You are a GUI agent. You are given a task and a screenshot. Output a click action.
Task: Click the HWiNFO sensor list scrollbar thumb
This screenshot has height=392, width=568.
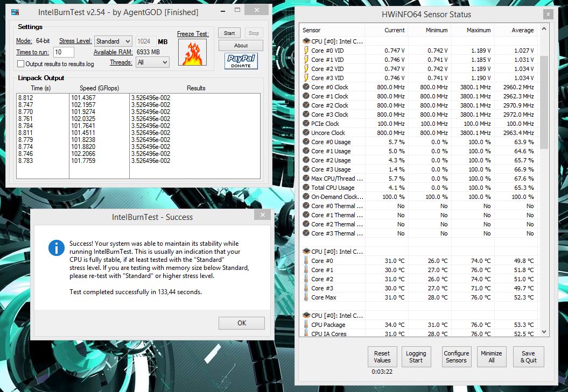click(544, 102)
